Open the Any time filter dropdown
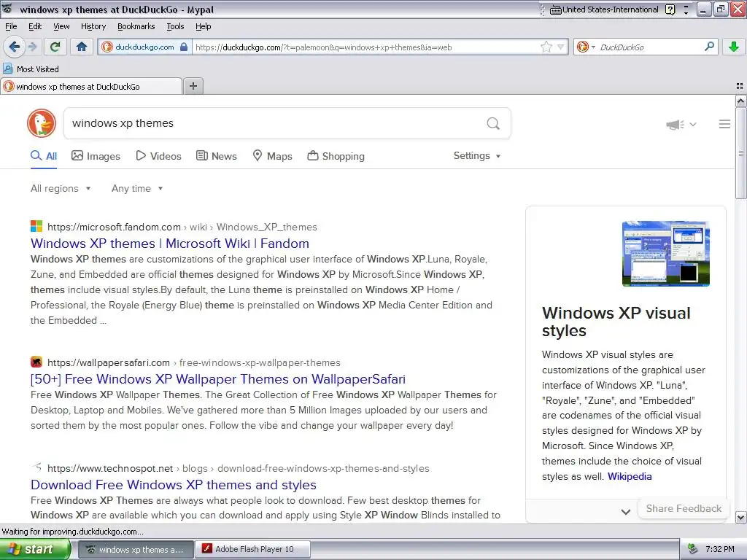 [x=137, y=189]
